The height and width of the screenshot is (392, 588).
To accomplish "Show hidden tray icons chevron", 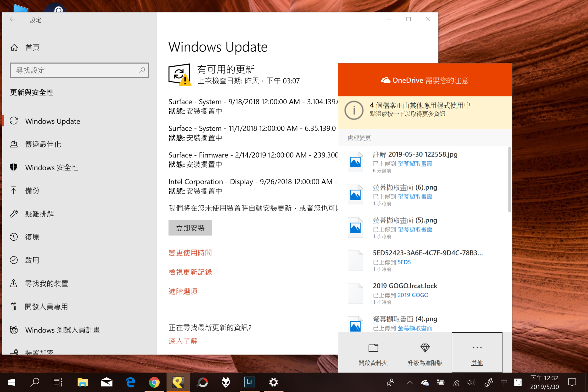I will pyautogui.click(x=410, y=383).
